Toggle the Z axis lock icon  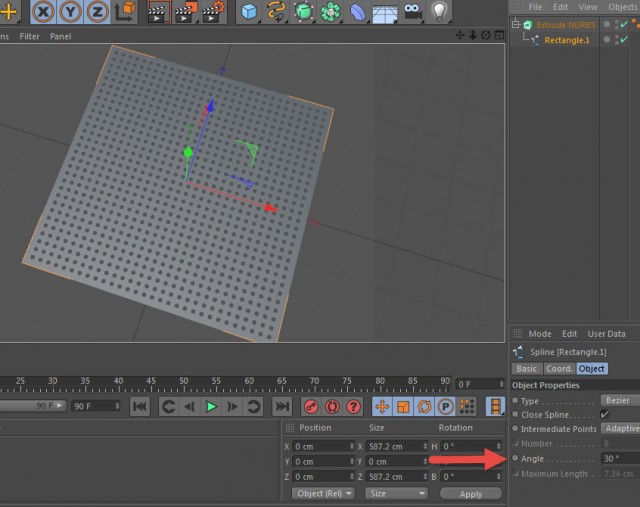click(97, 12)
